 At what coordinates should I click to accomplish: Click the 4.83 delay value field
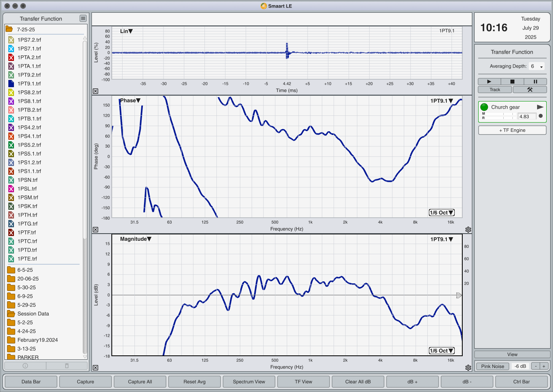(x=527, y=117)
